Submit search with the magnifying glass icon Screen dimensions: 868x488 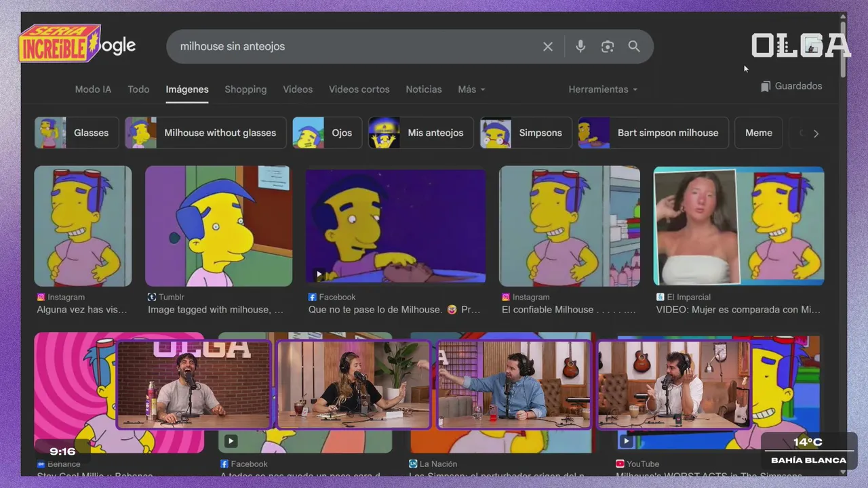pyautogui.click(x=634, y=46)
